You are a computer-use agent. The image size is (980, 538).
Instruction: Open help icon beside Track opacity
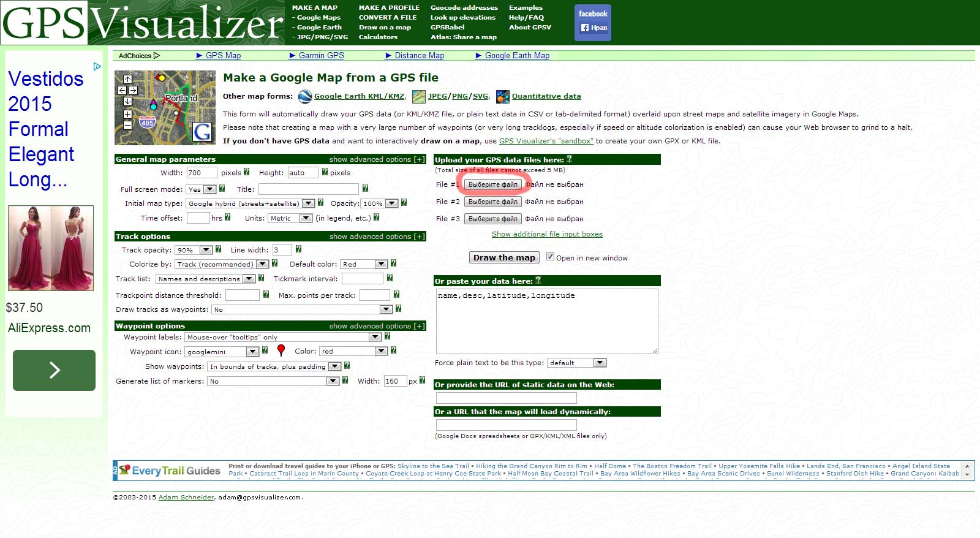click(218, 249)
